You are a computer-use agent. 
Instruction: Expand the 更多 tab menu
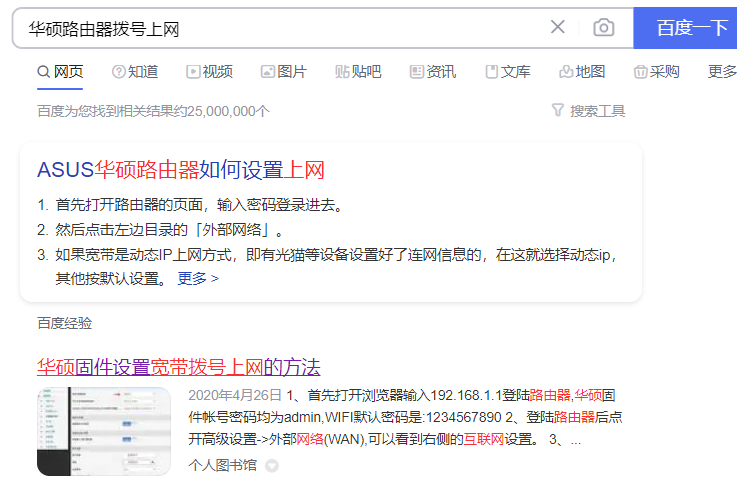pyautogui.click(x=722, y=71)
